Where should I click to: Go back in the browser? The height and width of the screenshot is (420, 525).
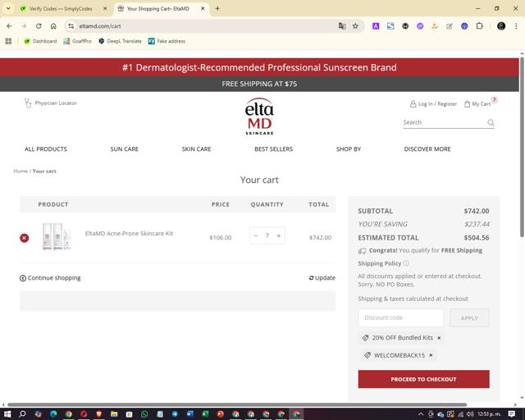click(9, 26)
